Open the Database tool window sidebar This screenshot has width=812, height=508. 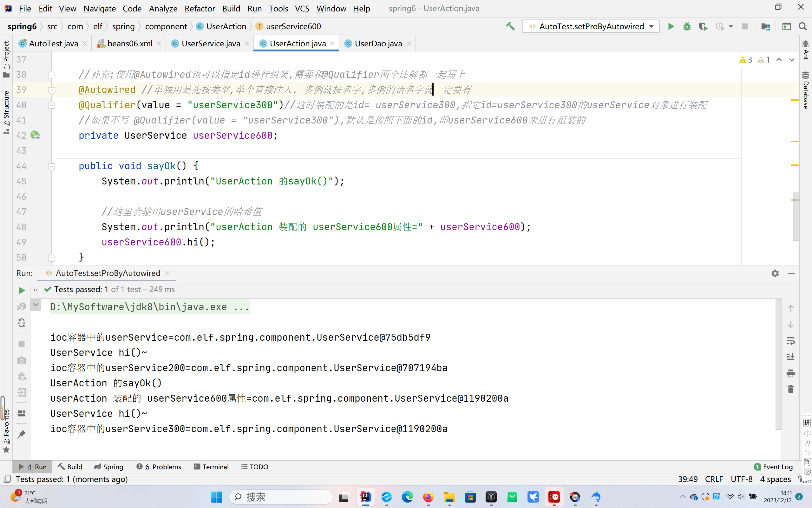pyautogui.click(x=806, y=90)
